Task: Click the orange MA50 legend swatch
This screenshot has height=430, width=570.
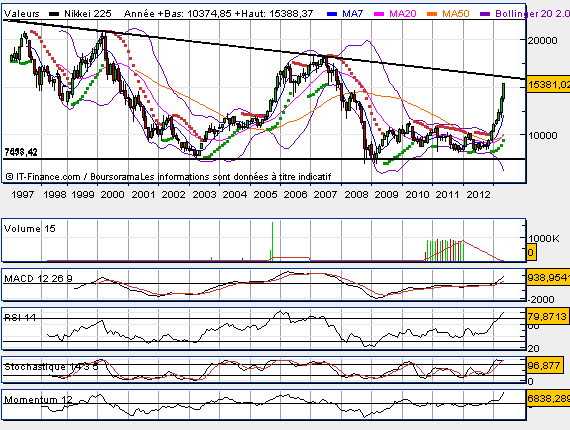Action: (432, 14)
